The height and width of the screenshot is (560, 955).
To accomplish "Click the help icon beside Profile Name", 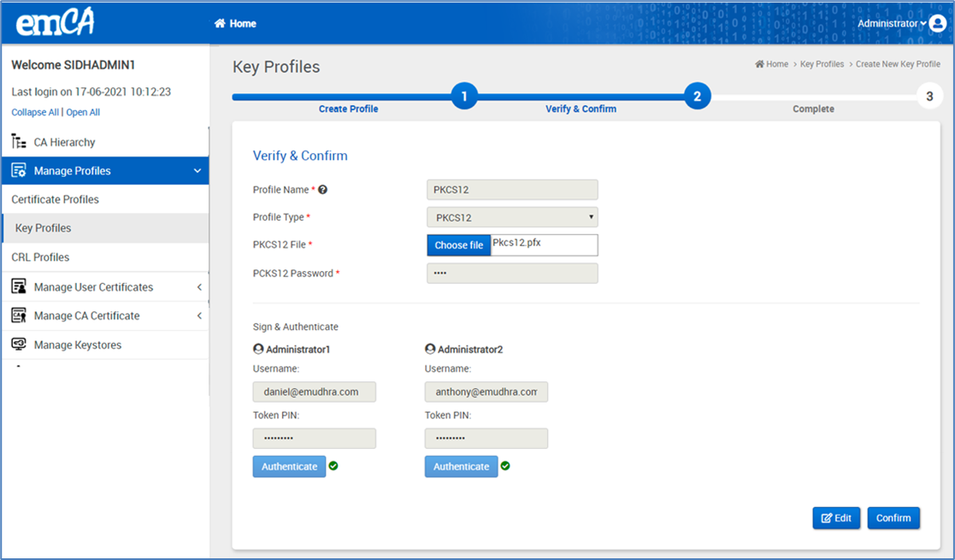I will (x=323, y=190).
